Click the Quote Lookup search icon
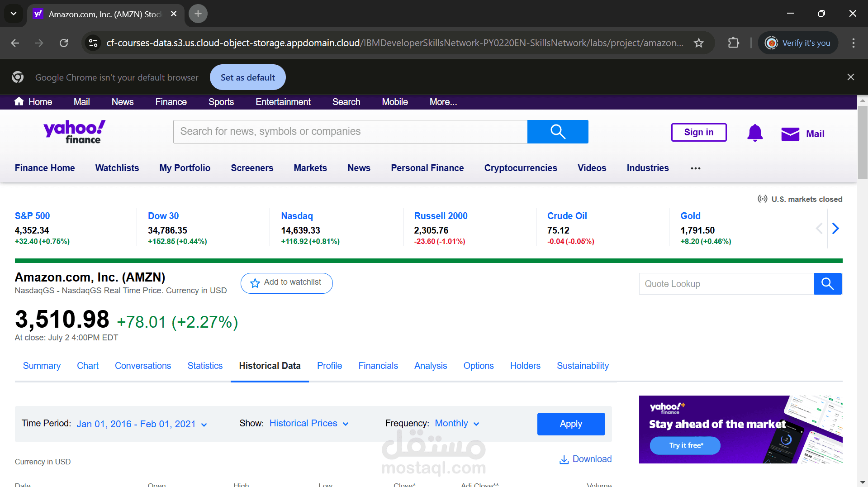868x487 pixels. click(827, 284)
